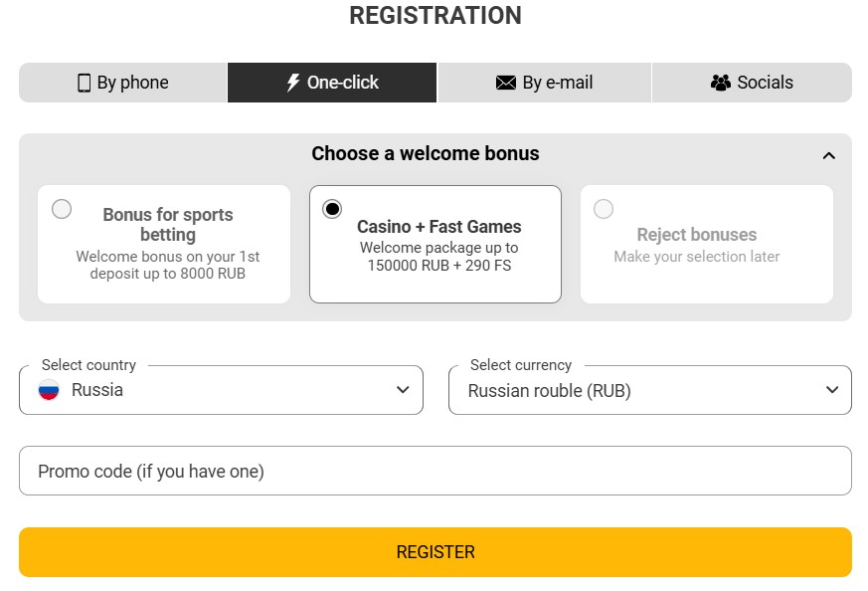
Task: Click the envelope icon for e-mail registration
Action: pos(506,83)
